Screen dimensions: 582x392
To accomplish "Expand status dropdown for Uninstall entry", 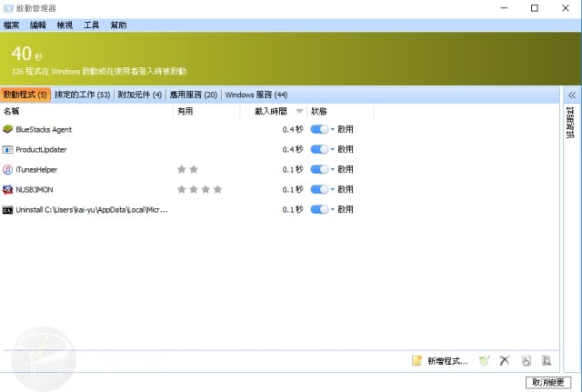I will point(333,209).
